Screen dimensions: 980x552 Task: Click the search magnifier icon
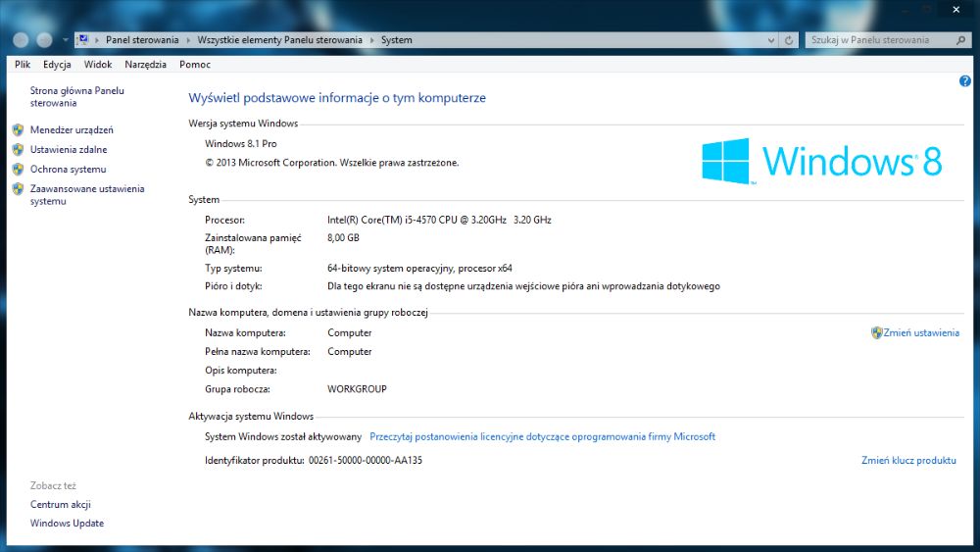point(960,40)
